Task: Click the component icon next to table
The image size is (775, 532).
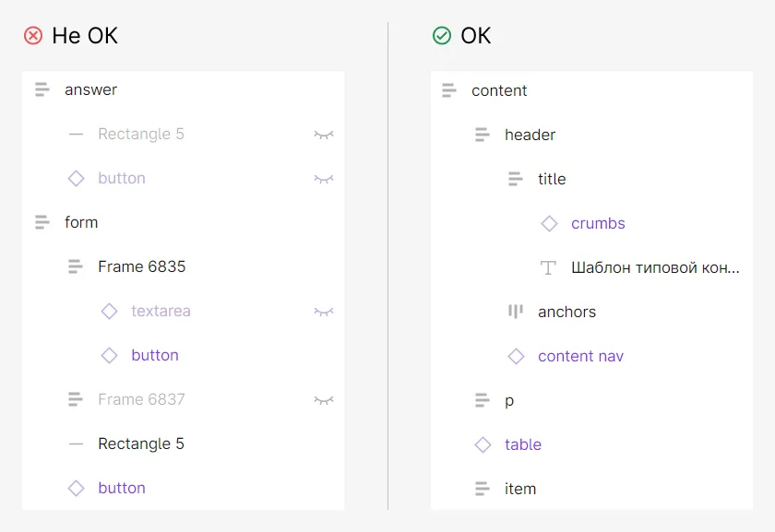Action: pyautogui.click(x=483, y=444)
